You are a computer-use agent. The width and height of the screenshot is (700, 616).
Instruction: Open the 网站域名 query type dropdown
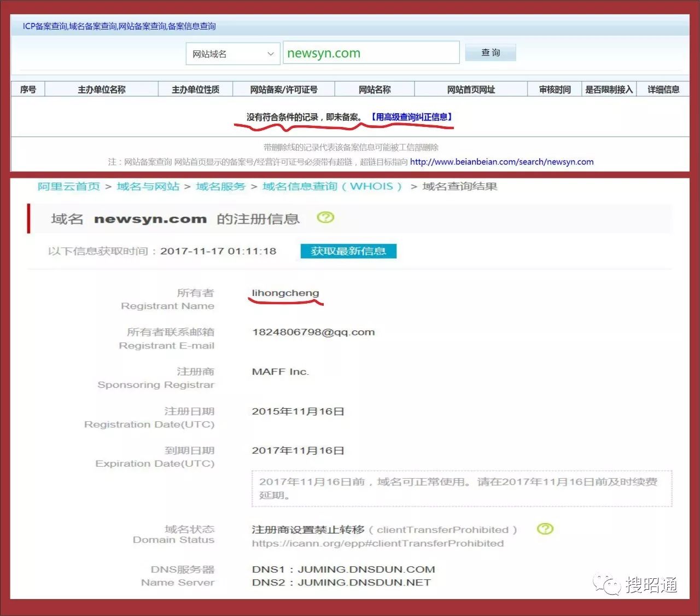point(233,54)
